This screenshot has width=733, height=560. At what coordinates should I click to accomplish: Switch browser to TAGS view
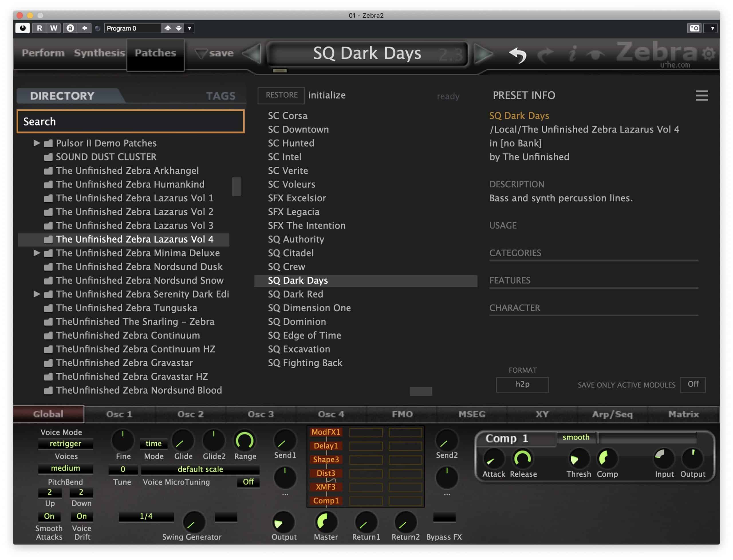tap(220, 96)
